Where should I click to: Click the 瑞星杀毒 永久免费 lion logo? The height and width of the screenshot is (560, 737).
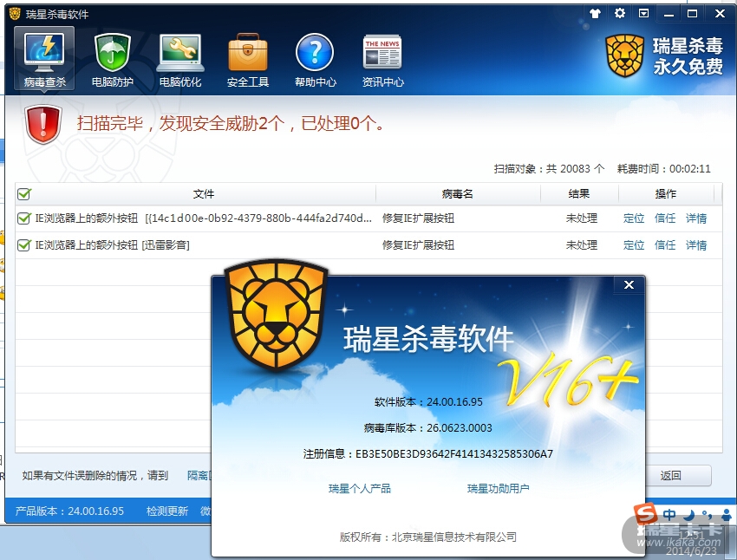click(x=624, y=55)
